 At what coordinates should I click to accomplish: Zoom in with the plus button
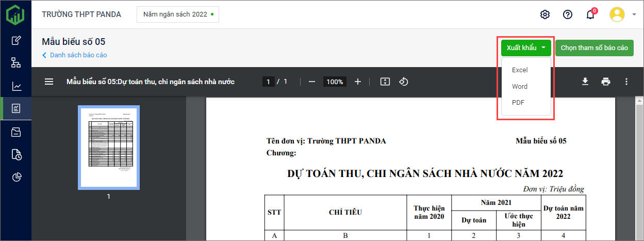[358, 82]
